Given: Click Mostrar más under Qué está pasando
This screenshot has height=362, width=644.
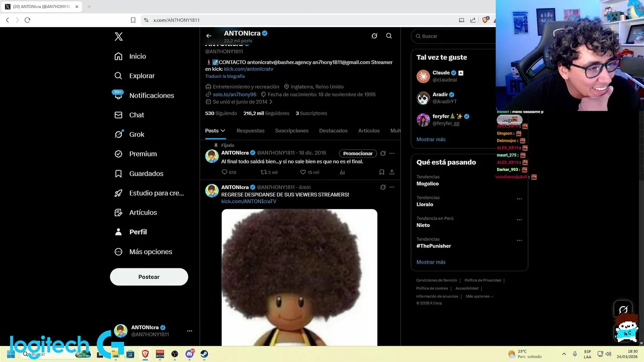Looking at the screenshot, I should pos(431,262).
